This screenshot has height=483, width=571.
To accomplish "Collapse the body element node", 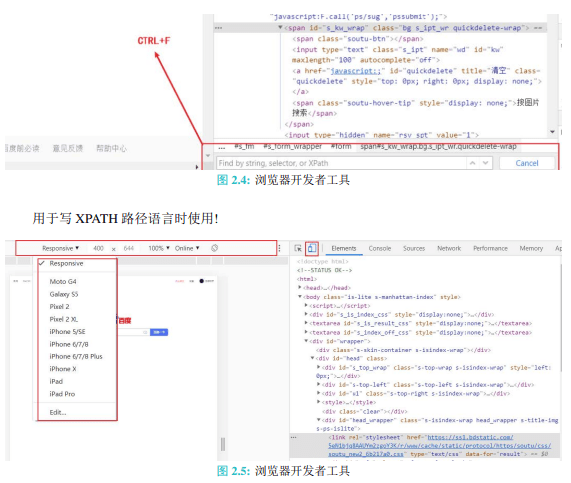I will click(300, 297).
